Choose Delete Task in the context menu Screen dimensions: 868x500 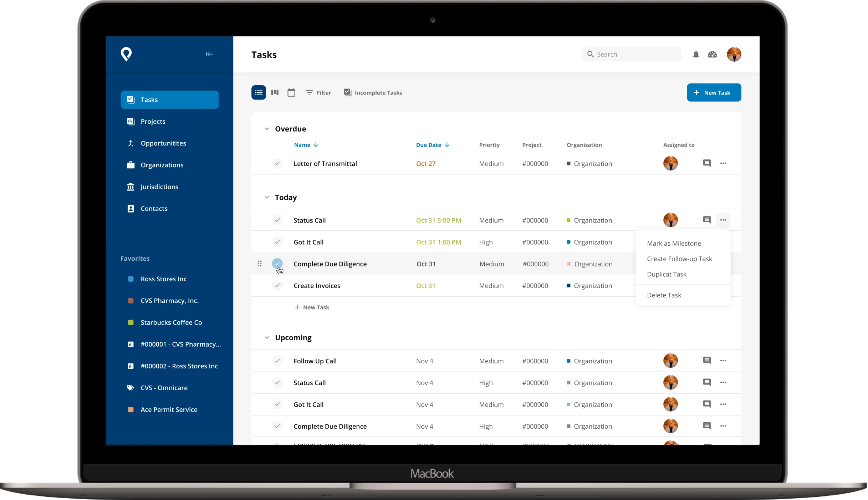click(x=664, y=295)
